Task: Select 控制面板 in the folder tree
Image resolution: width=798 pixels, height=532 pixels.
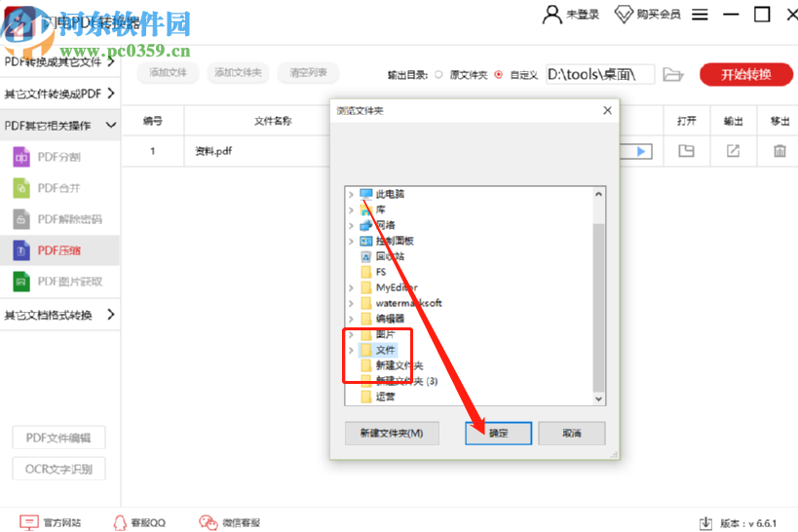Action: tap(395, 241)
